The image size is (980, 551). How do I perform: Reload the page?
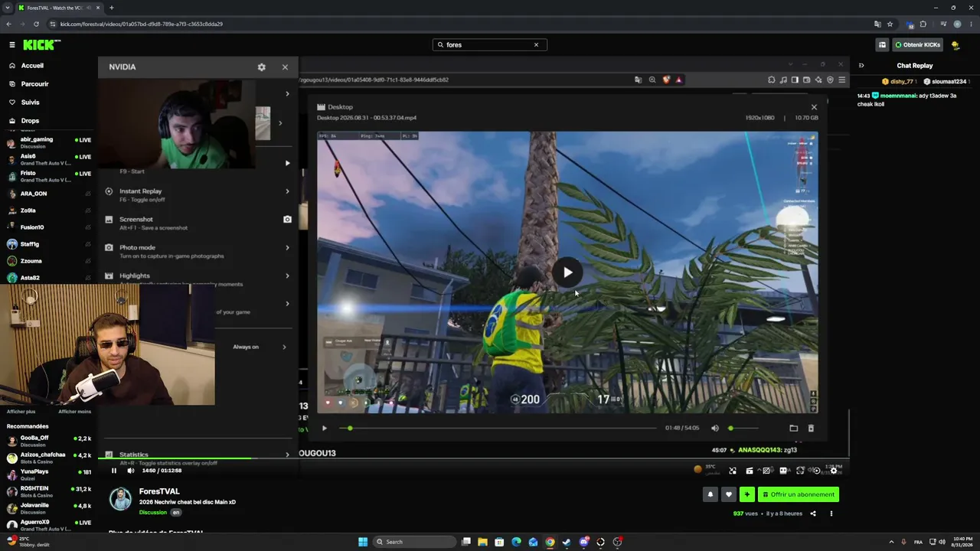click(x=36, y=24)
